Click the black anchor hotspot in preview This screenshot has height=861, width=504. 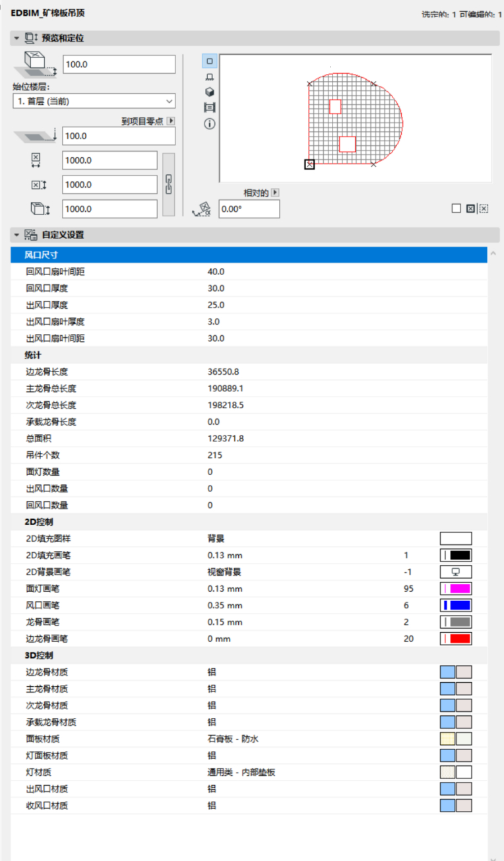click(x=309, y=164)
